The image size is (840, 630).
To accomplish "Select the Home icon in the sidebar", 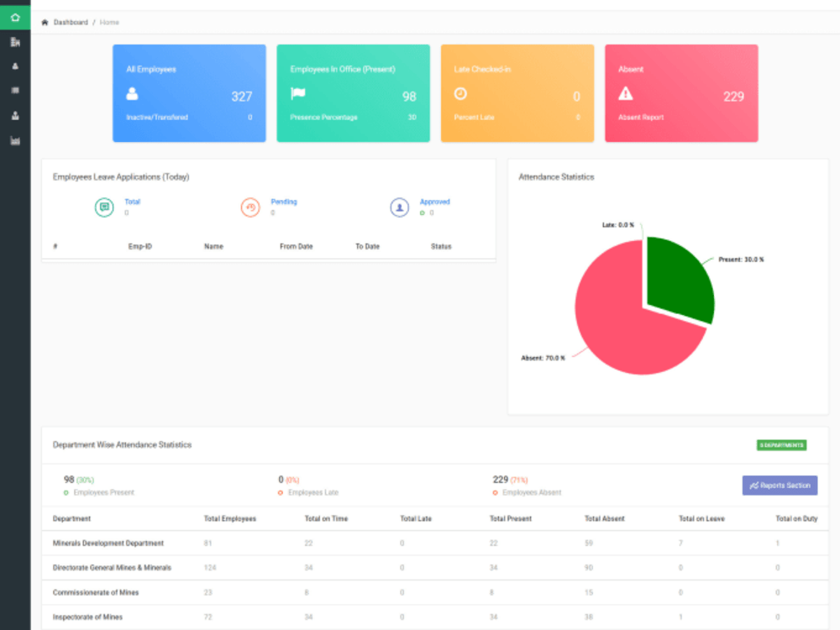I will (15, 16).
